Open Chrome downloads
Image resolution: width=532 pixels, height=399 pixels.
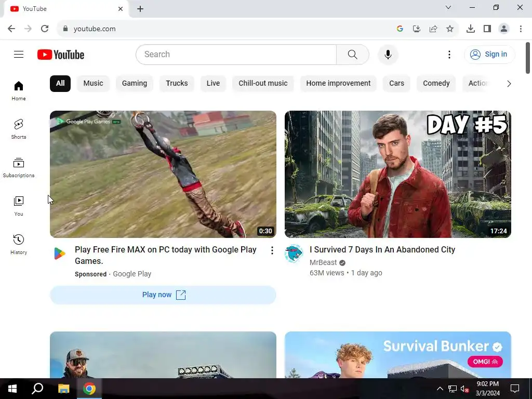[x=471, y=29]
